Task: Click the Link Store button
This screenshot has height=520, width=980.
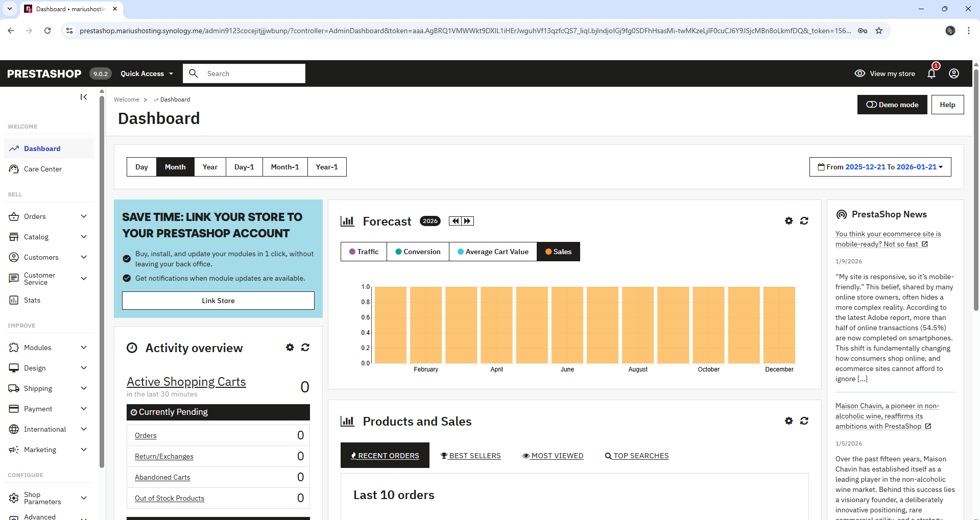Action: coord(218,301)
